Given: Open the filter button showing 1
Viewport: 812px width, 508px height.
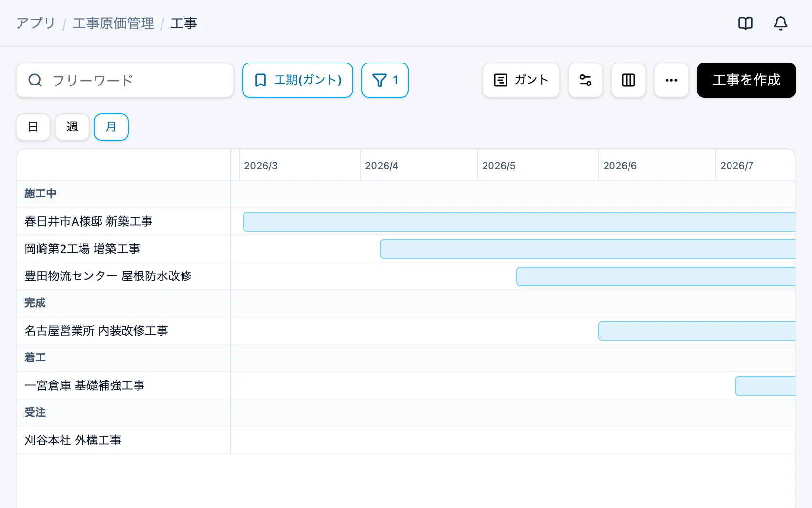Looking at the screenshot, I should click(x=385, y=80).
